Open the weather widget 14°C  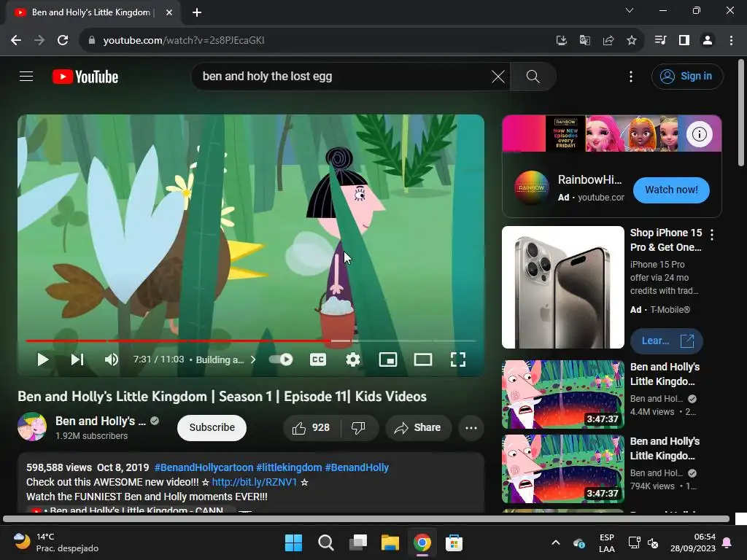tap(55, 542)
